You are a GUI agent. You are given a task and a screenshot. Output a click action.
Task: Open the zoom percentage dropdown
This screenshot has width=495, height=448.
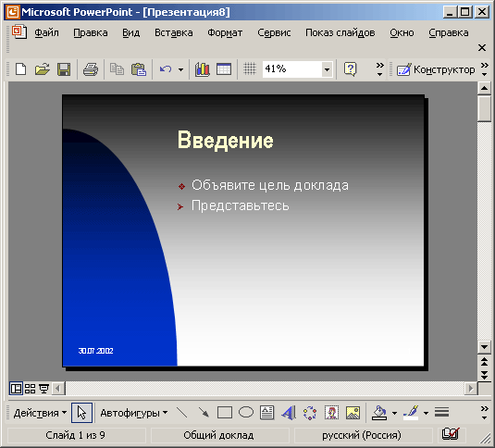[x=327, y=69]
